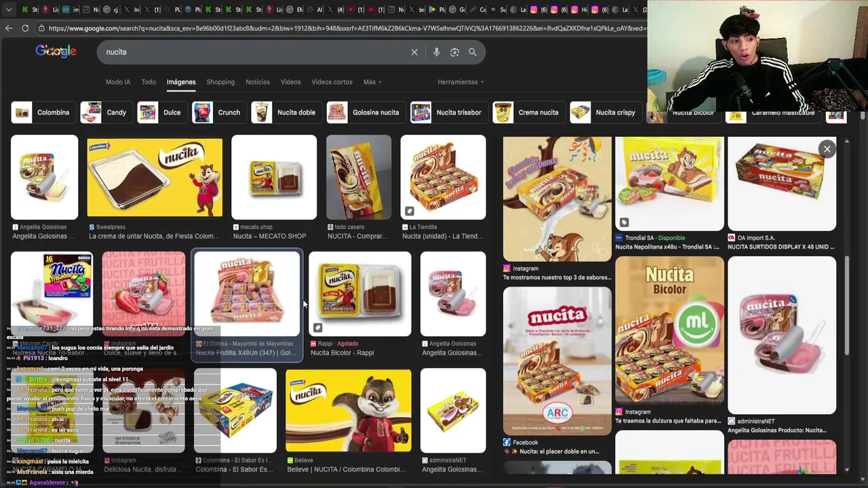Click the Nucita Napolitana x48u caption link
Image resolution: width=868 pixels, height=488 pixels.
click(668, 247)
